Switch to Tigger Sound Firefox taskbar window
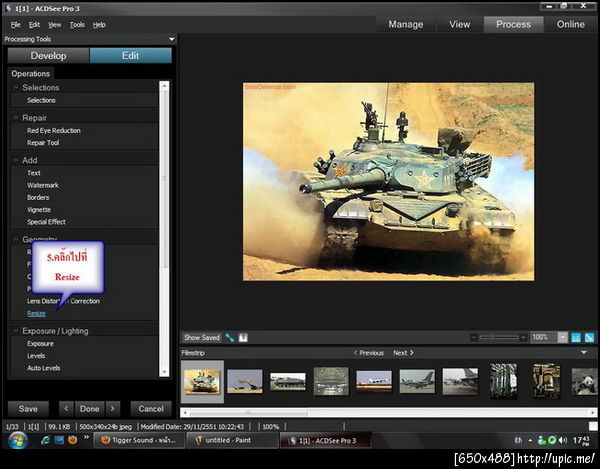Viewport: 600px width, 469px height. (x=139, y=440)
